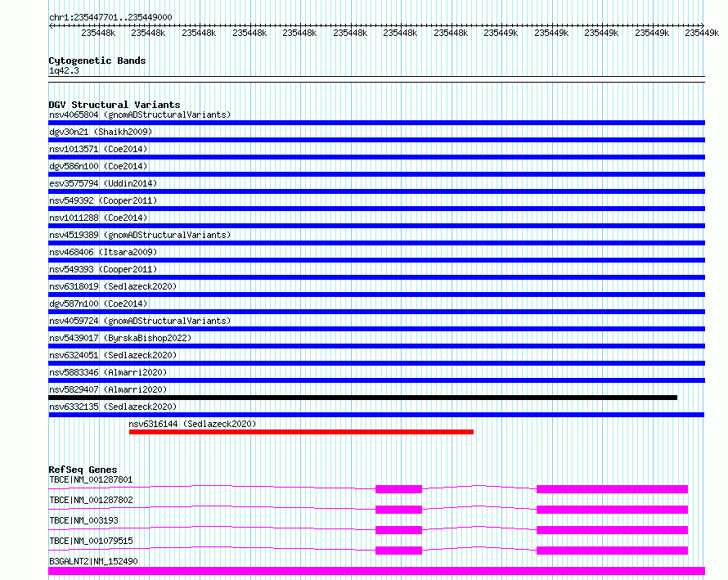The width and height of the screenshot is (728, 580).
Task: Click the first 235449k ruler label
Action: [x=501, y=33]
